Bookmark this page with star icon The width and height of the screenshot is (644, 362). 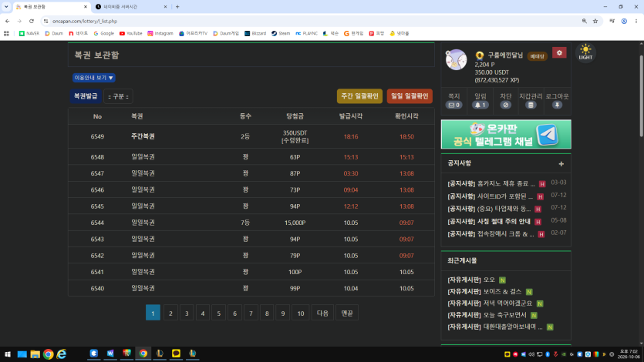595,21
